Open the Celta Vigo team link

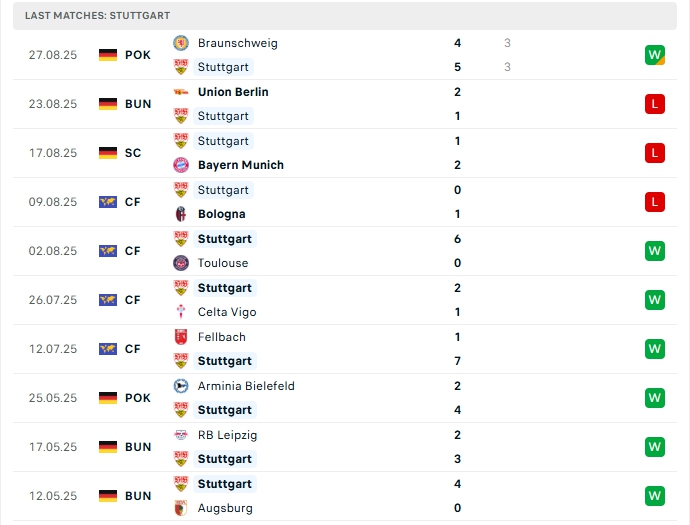coord(227,312)
